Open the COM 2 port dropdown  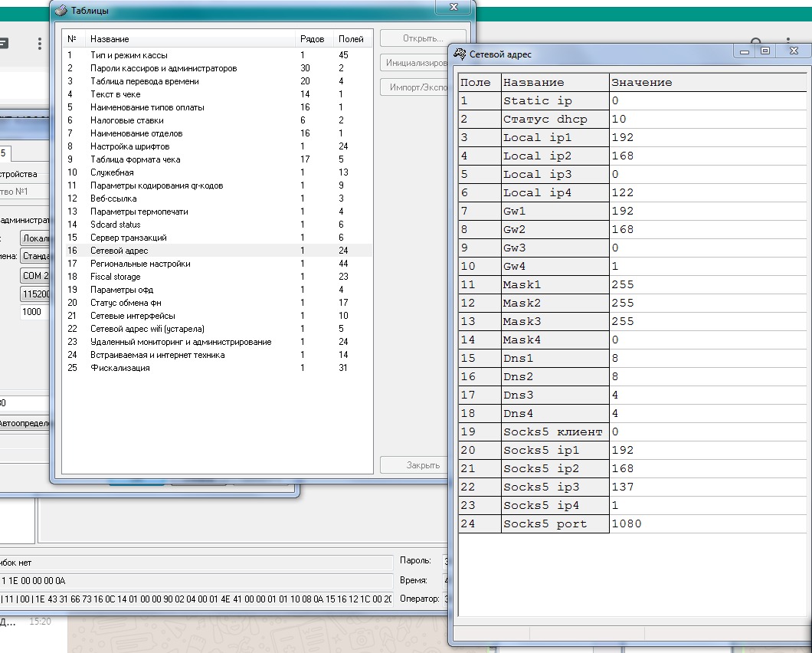[x=35, y=276]
